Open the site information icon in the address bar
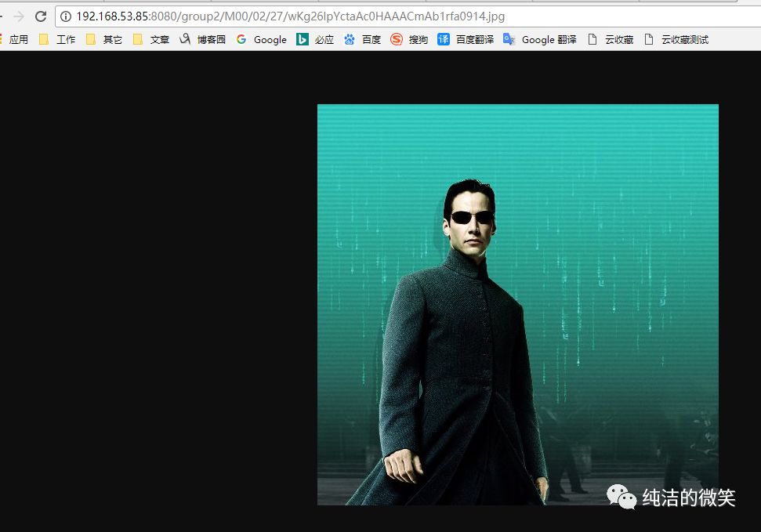Image resolution: width=761 pixels, height=532 pixels. pos(66,16)
